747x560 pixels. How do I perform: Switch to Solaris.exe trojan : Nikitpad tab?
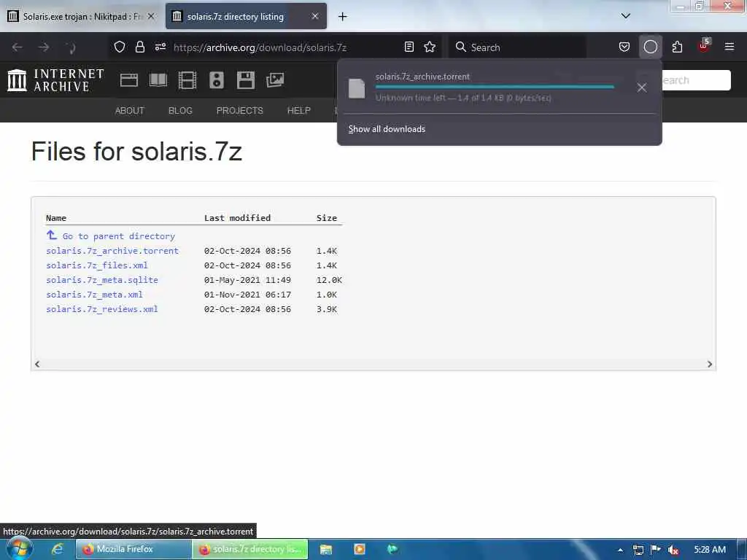point(82,16)
